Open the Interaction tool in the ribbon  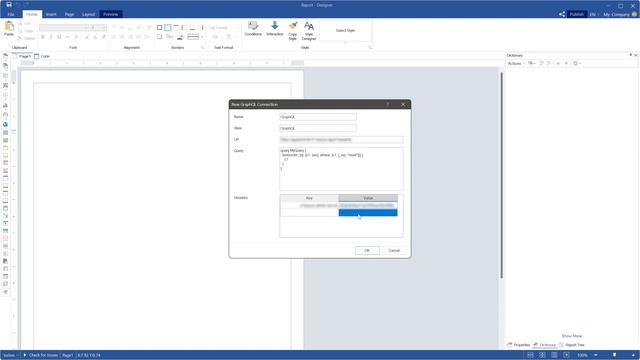coord(275,29)
